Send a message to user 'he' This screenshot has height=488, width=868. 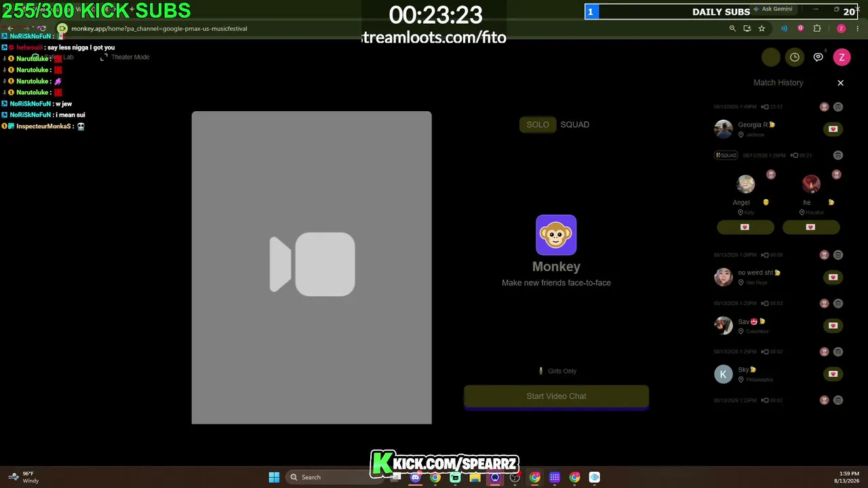(811, 227)
